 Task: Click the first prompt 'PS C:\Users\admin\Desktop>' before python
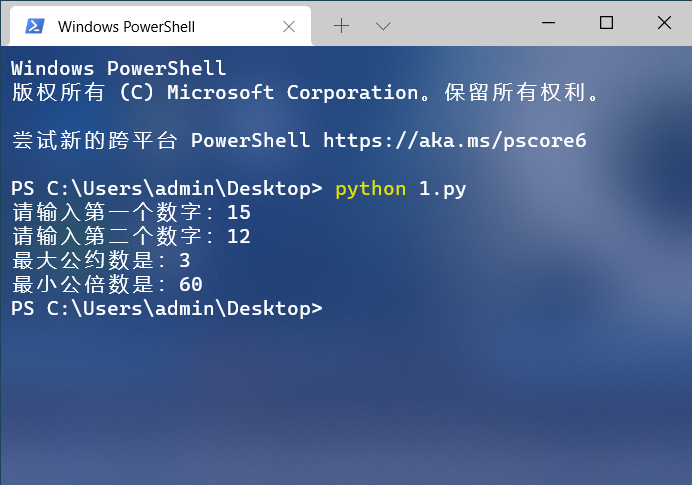click(x=167, y=189)
